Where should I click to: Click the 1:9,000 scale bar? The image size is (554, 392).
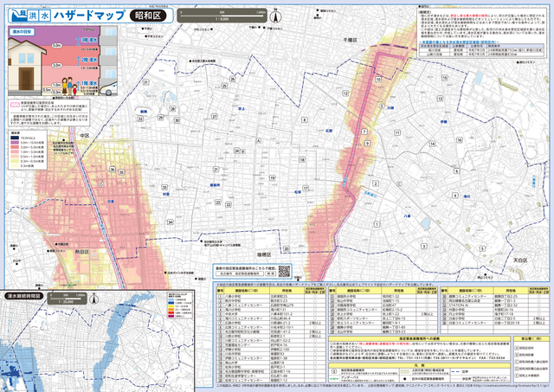tap(222, 16)
